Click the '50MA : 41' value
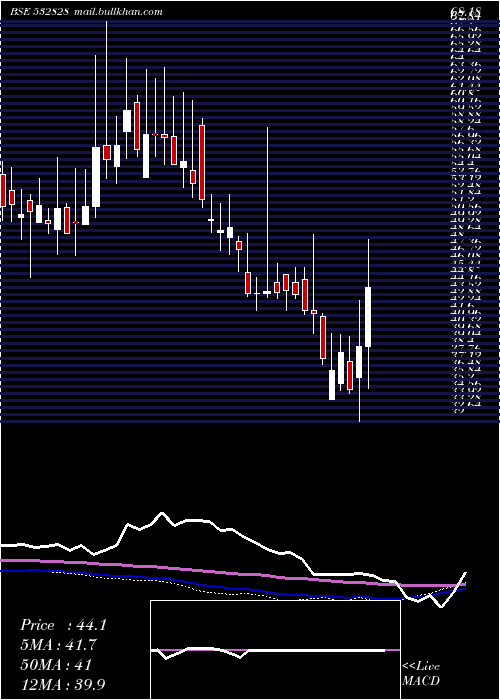This screenshot has height=700, width=500. (x=56, y=665)
